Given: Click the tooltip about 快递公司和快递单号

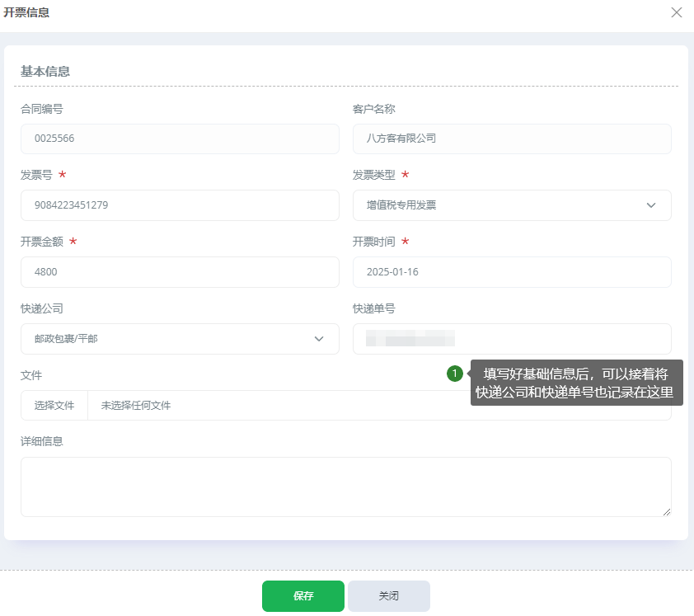Looking at the screenshot, I should point(576,383).
